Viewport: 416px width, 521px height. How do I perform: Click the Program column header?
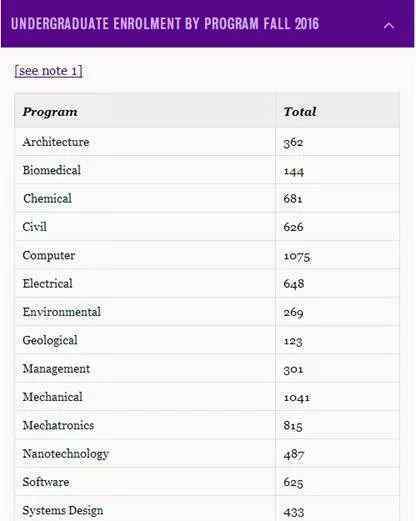coord(50,112)
